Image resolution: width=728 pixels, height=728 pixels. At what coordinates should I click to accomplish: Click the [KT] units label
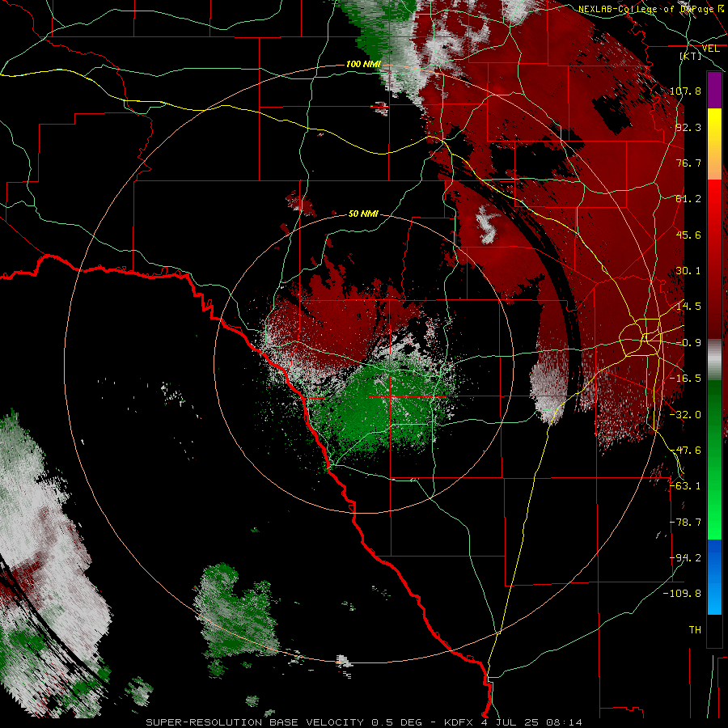click(x=691, y=56)
